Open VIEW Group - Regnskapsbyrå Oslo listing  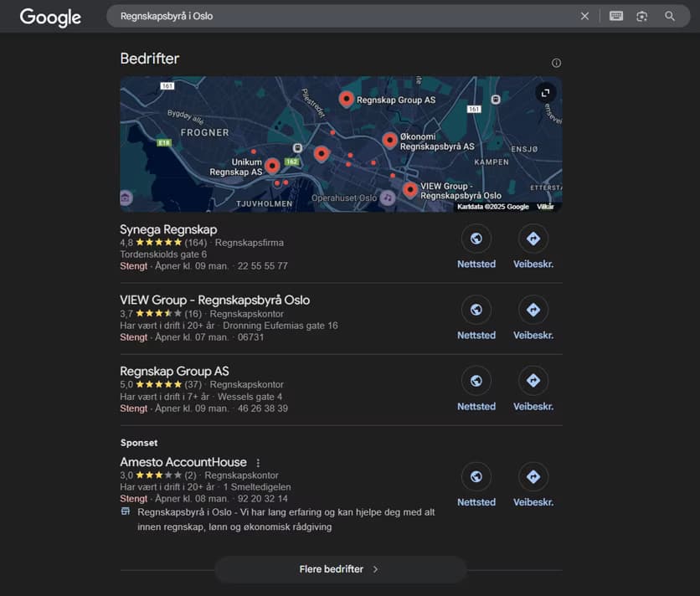pyautogui.click(x=214, y=300)
